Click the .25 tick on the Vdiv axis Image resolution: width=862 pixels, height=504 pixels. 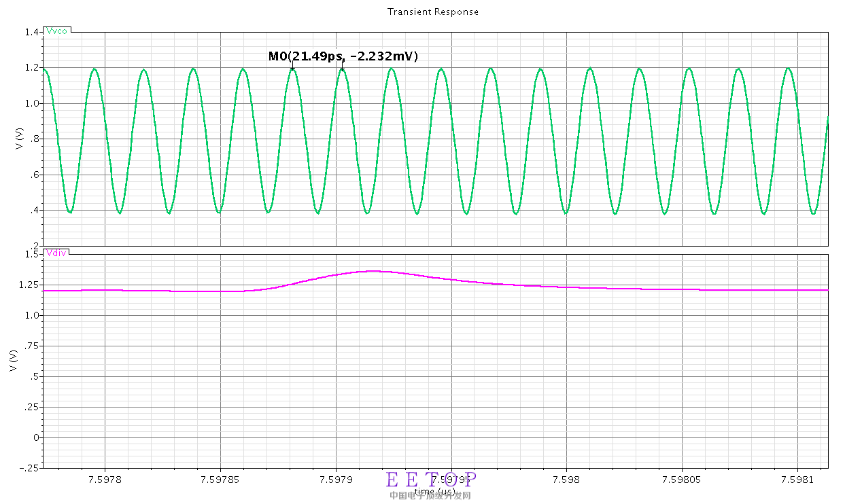tap(31, 407)
